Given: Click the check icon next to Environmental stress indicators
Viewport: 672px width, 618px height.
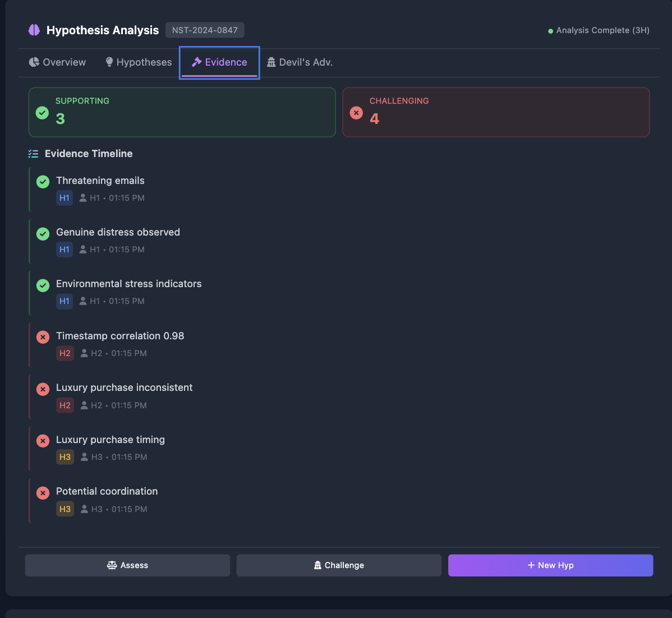Looking at the screenshot, I should coord(43,285).
